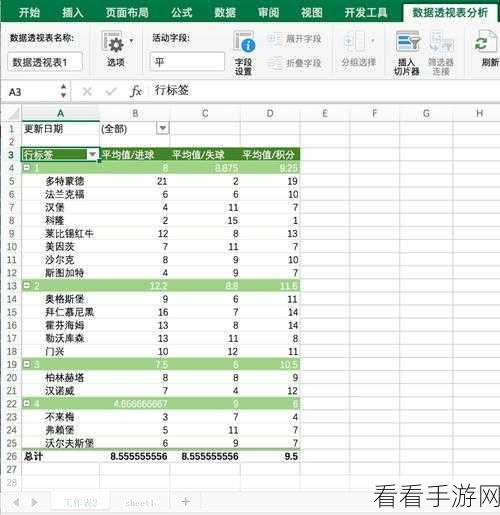Cancel formula entry with the X icon
500x515 pixels.
[87, 91]
